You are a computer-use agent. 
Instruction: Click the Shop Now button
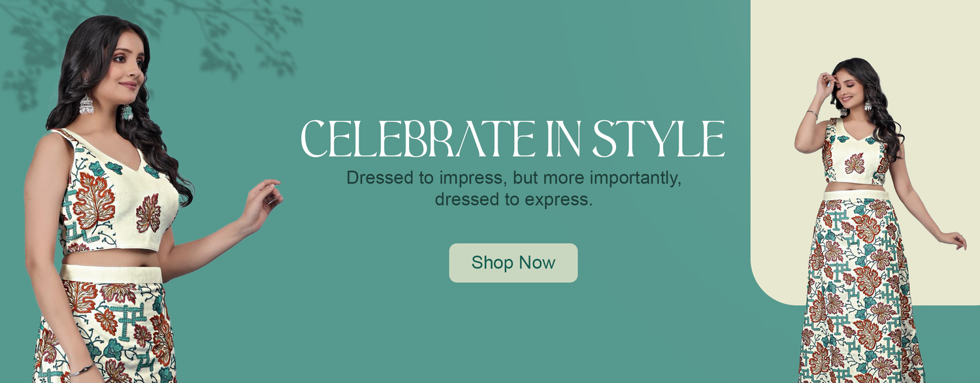(513, 263)
